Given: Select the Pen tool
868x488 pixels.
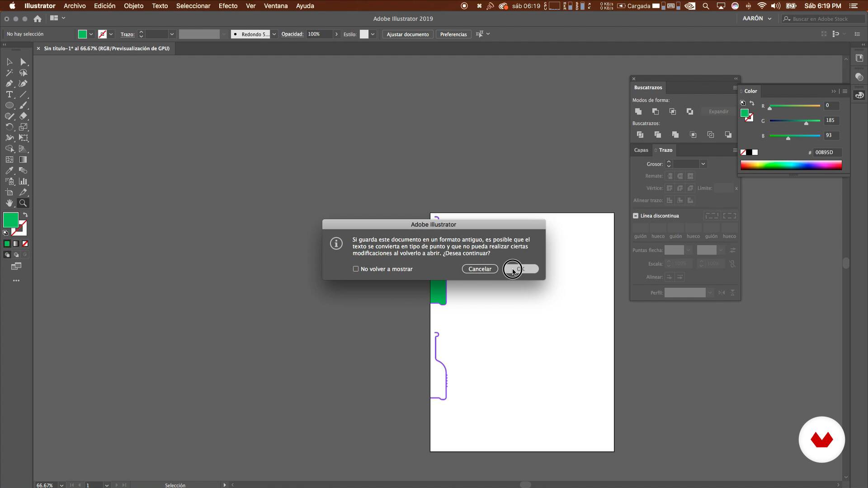Looking at the screenshot, I should coord(9,84).
